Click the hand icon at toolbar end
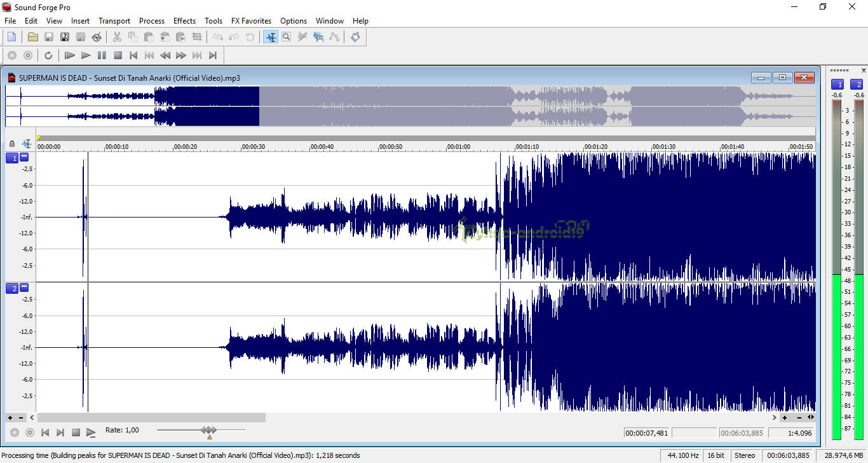The image size is (868, 463). click(355, 37)
